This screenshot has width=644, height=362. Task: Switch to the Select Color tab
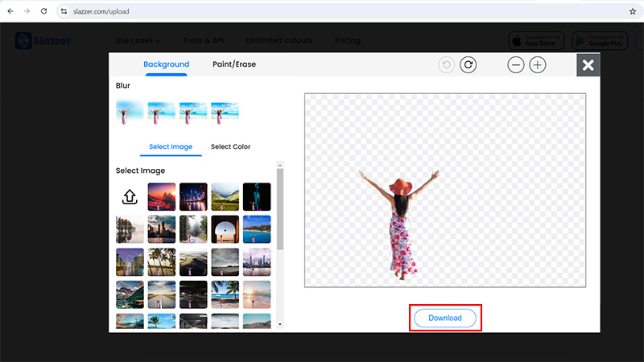(230, 146)
